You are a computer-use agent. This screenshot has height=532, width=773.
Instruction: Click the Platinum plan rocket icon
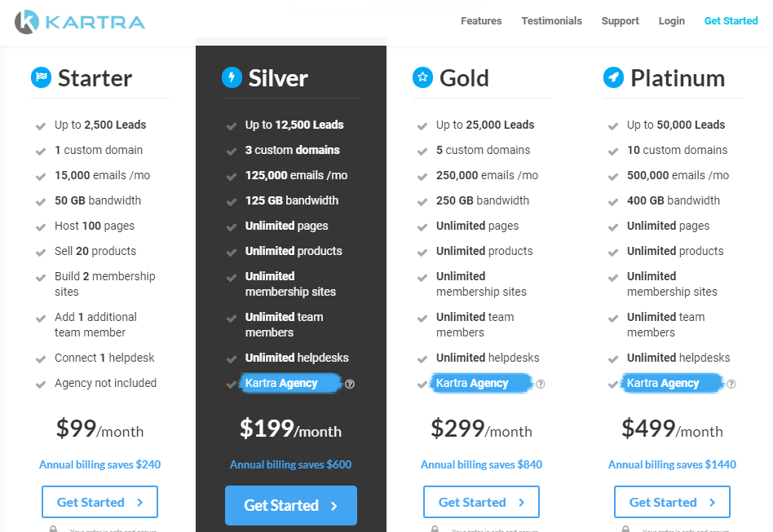(x=613, y=77)
